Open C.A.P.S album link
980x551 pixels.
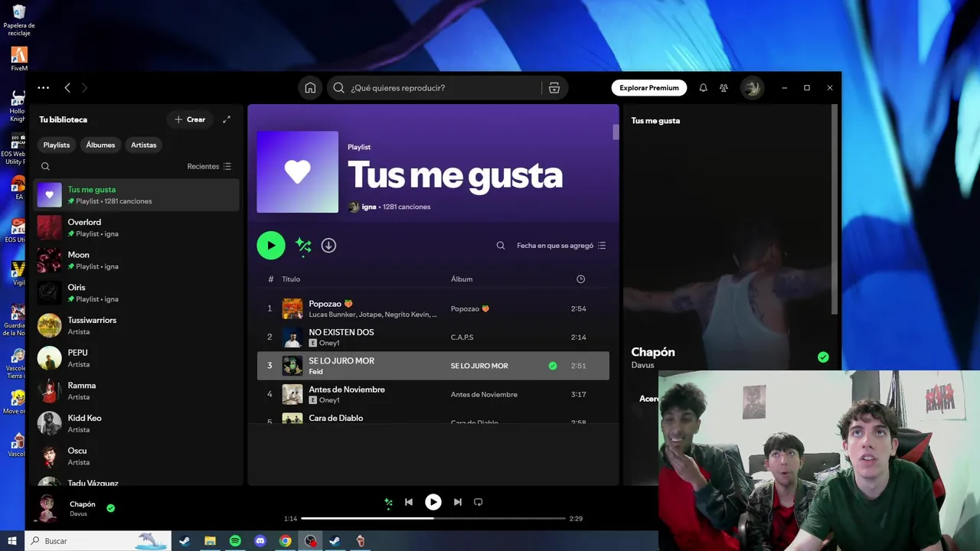pyautogui.click(x=462, y=337)
